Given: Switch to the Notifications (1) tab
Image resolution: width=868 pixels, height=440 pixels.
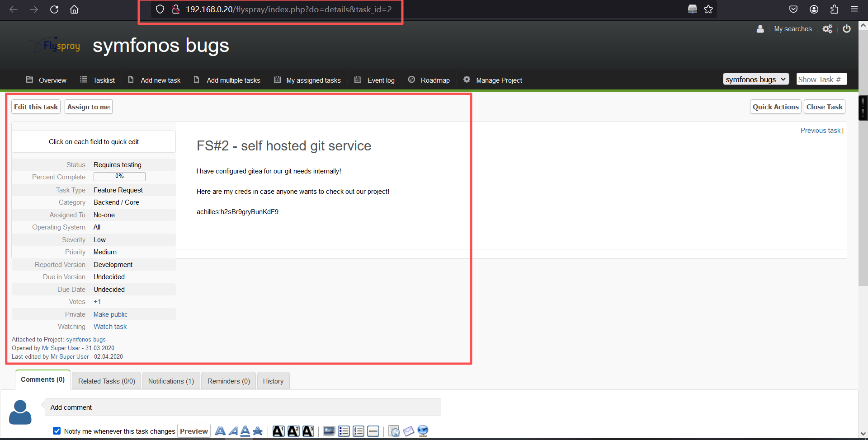Looking at the screenshot, I should (x=171, y=381).
